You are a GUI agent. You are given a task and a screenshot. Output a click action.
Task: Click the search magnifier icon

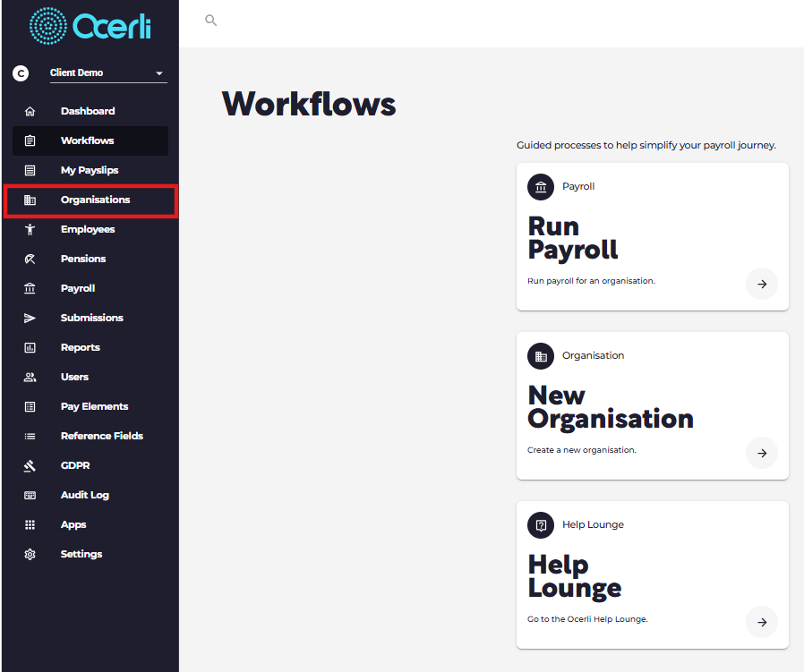210,21
